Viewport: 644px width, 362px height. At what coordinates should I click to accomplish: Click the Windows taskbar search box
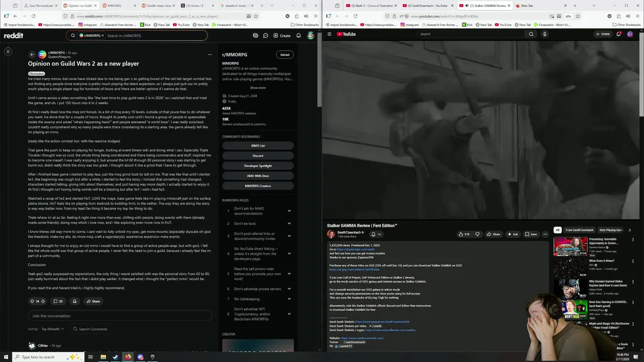pyautogui.click(x=48, y=357)
